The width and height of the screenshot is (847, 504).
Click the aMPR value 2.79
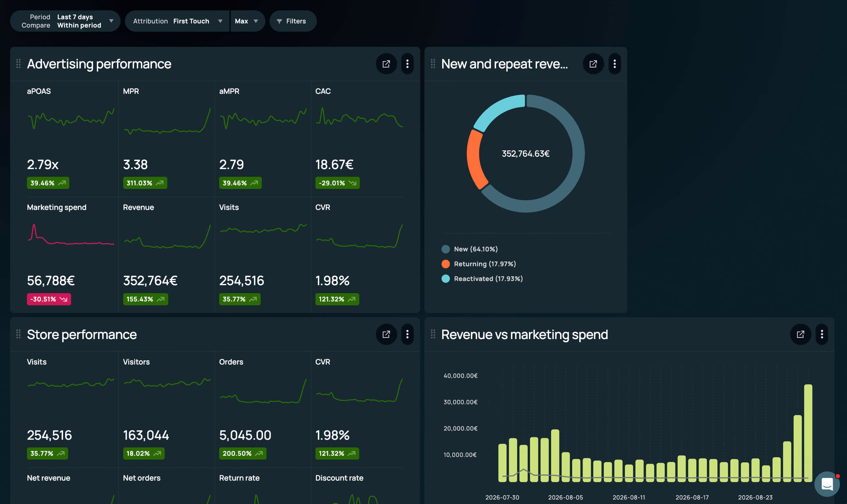point(231,165)
